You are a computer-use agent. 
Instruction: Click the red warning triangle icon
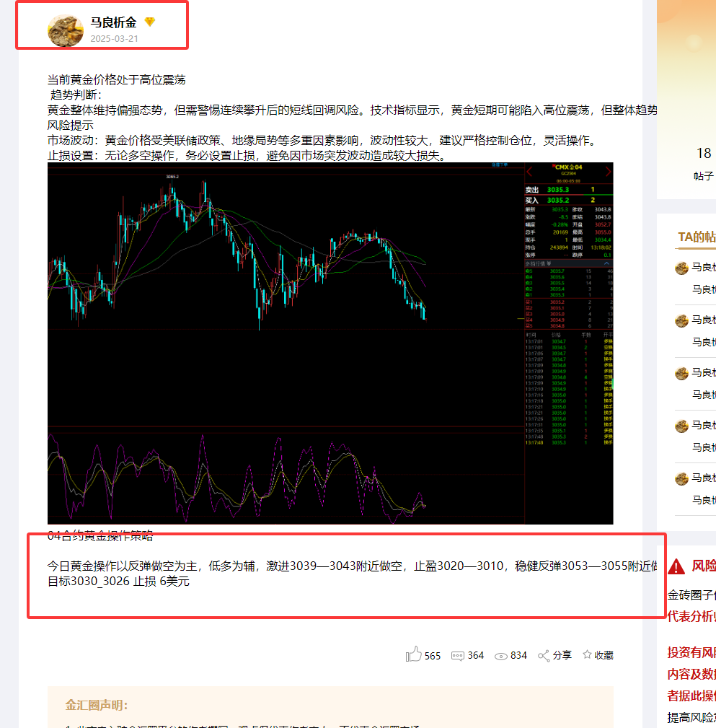click(676, 566)
